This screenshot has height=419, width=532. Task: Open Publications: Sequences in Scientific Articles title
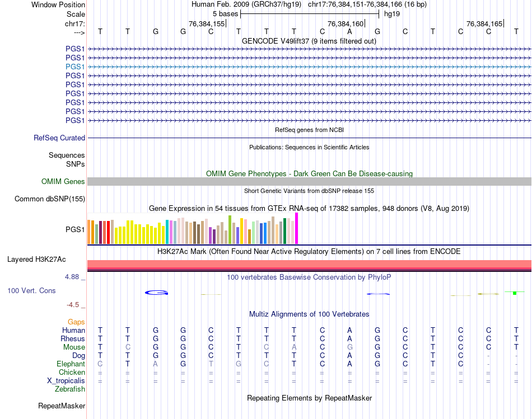tap(309, 147)
